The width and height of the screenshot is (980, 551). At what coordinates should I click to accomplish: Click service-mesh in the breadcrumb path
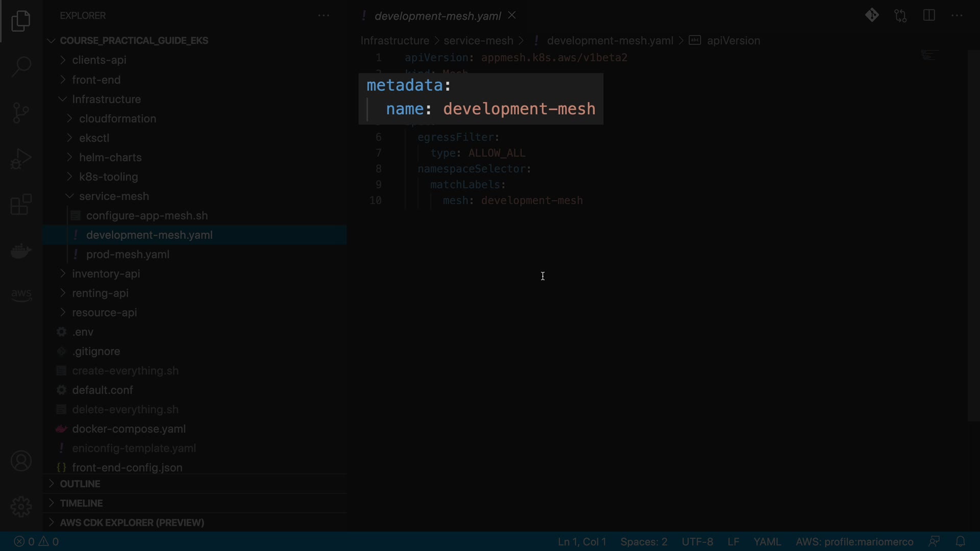pyautogui.click(x=478, y=41)
